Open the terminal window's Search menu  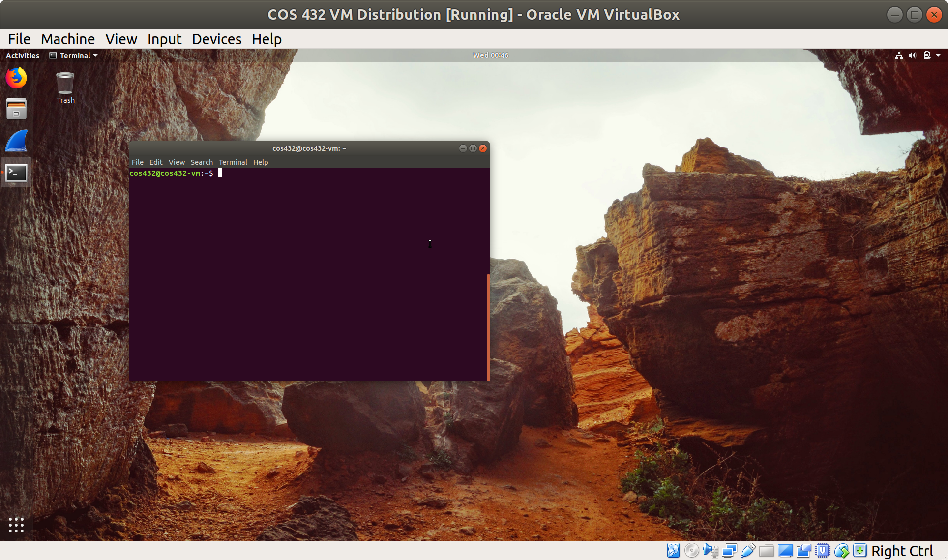tap(202, 162)
